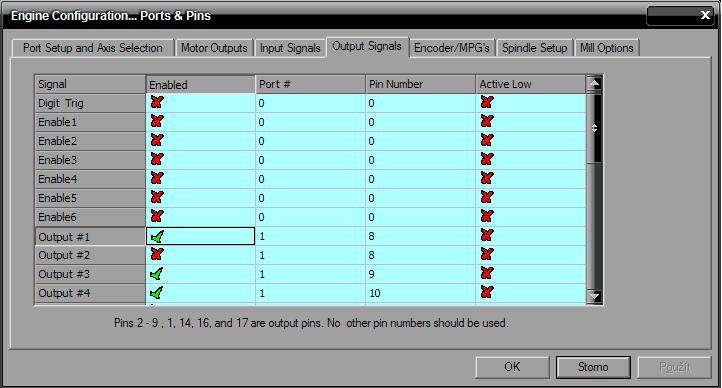The image size is (722, 388).
Task: Click the Output #1 signal row label
Action: [x=90, y=237]
